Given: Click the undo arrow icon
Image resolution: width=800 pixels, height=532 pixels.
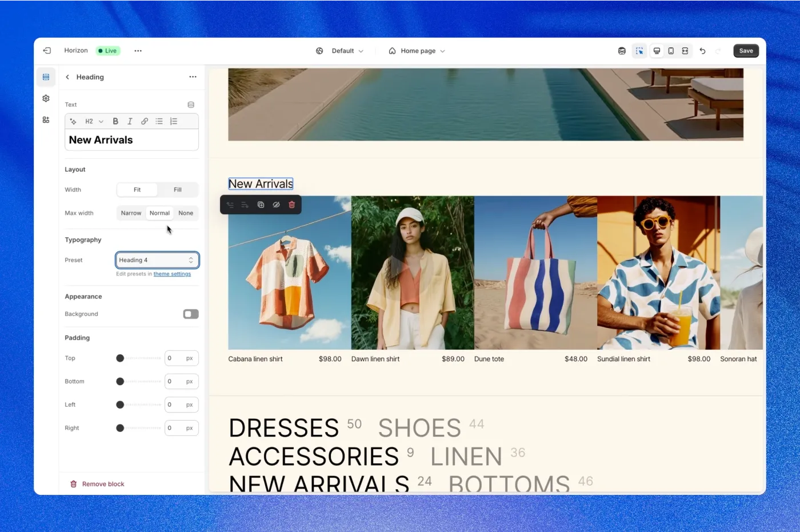Looking at the screenshot, I should pos(702,51).
